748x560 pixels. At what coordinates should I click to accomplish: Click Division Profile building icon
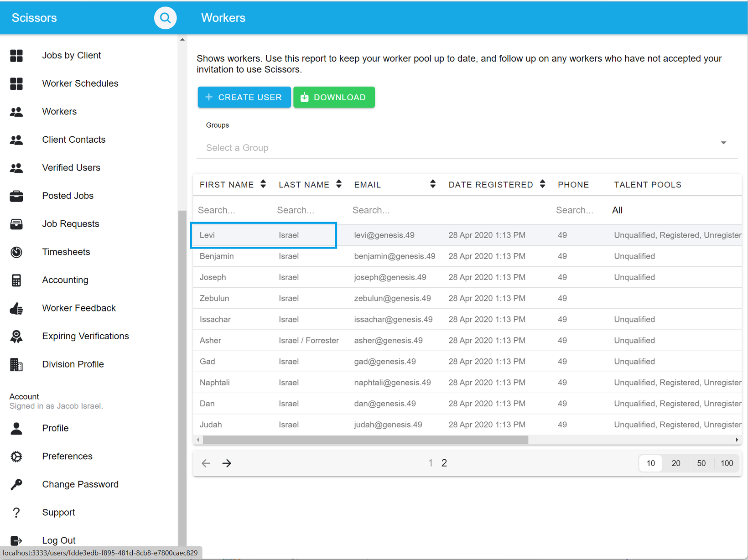[x=16, y=365]
